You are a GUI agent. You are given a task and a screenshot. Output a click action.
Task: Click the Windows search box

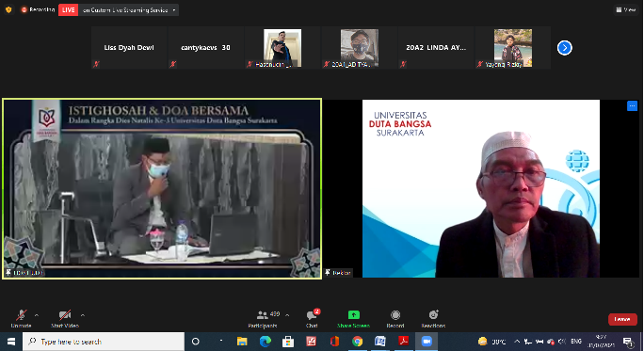[x=104, y=342]
